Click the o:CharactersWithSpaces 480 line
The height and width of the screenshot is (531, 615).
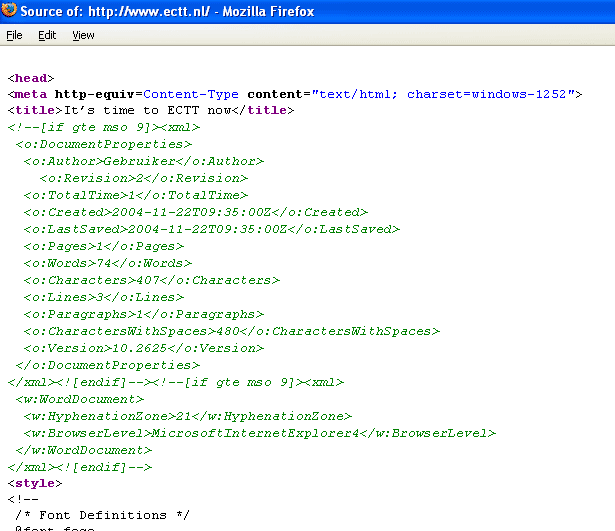click(x=232, y=331)
